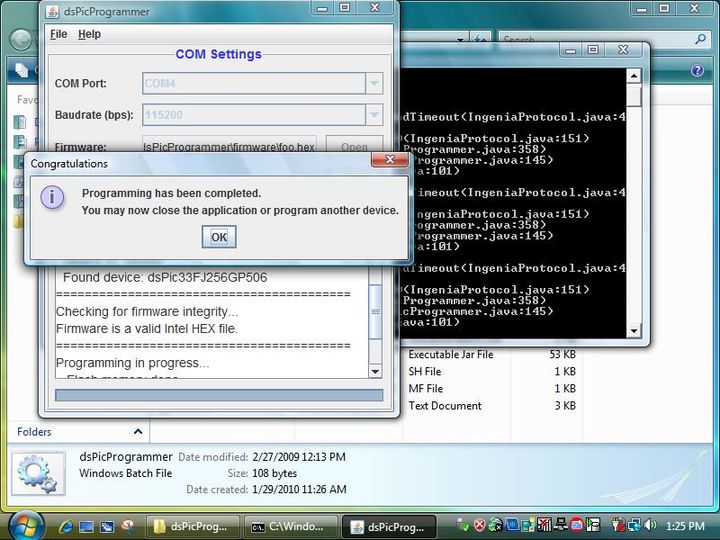
Task: Open Internet Explorer from Quick Launch
Action: [x=66, y=526]
